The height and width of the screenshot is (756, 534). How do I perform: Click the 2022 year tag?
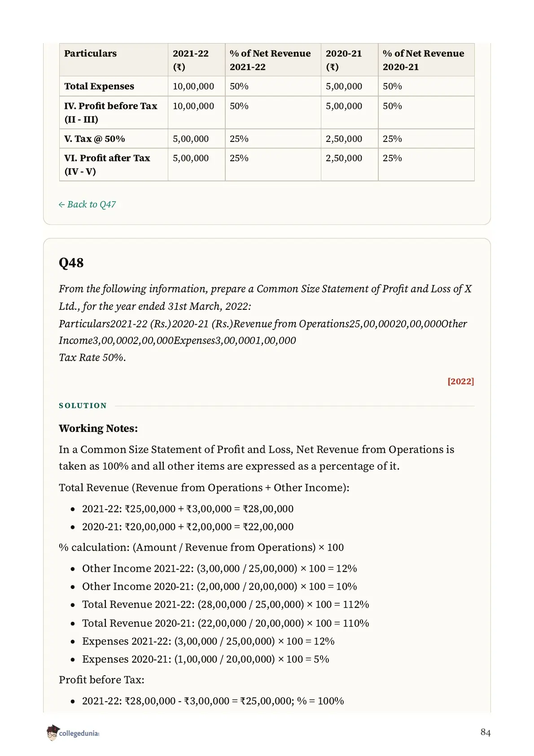click(x=460, y=382)
